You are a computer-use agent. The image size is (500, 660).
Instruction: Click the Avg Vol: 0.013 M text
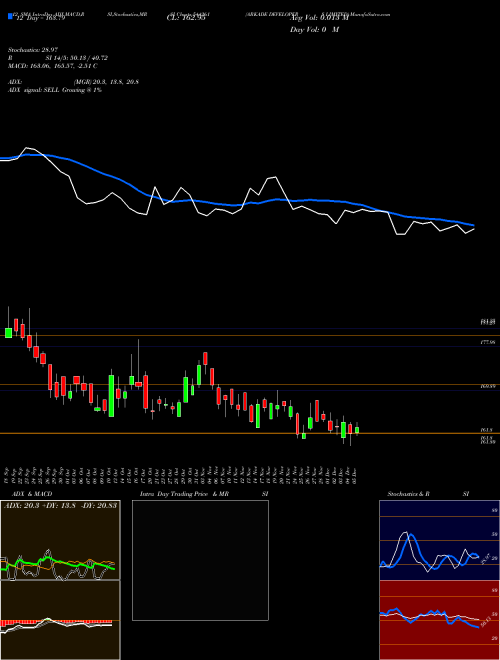coord(321,18)
